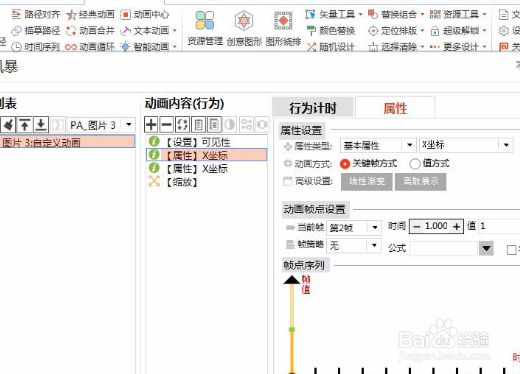The height and width of the screenshot is (374, 520).
Task: Open 超级解锁 super unlock menu
Action: (458, 31)
